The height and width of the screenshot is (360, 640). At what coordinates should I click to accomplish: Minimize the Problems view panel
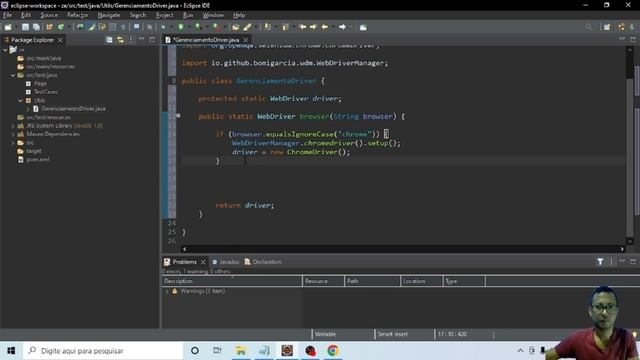coord(622,261)
